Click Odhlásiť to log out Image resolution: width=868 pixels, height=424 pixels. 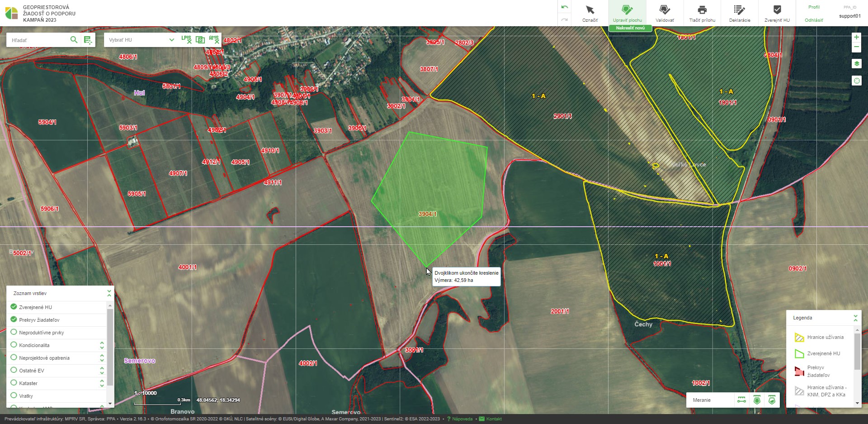814,20
